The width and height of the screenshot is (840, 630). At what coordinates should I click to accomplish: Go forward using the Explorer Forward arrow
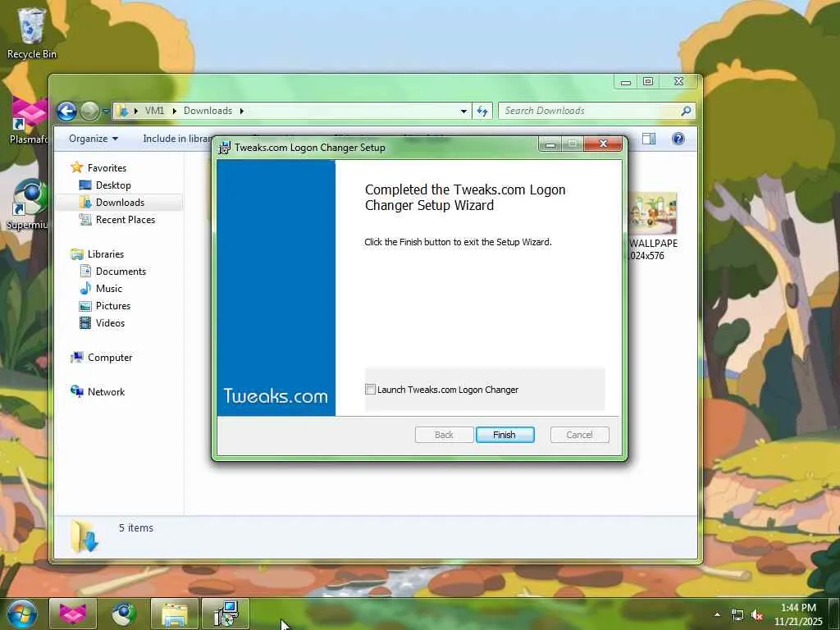click(x=89, y=112)
